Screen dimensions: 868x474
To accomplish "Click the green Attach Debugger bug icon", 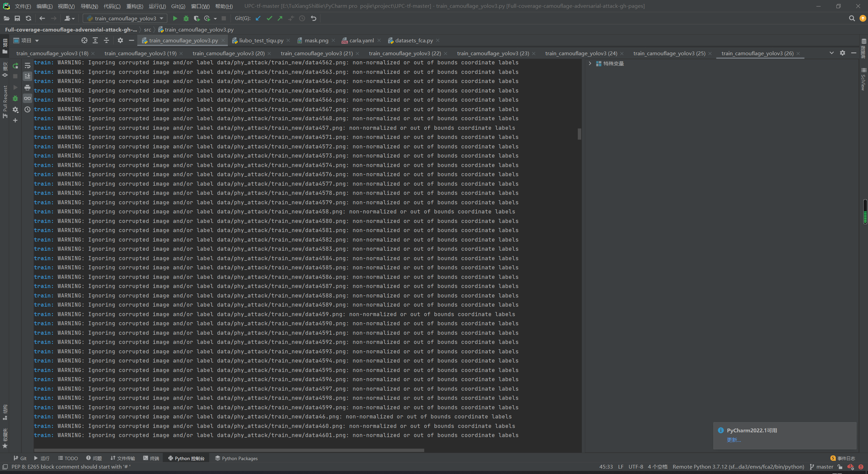I will pyautogui.click(x=15, y=99).
